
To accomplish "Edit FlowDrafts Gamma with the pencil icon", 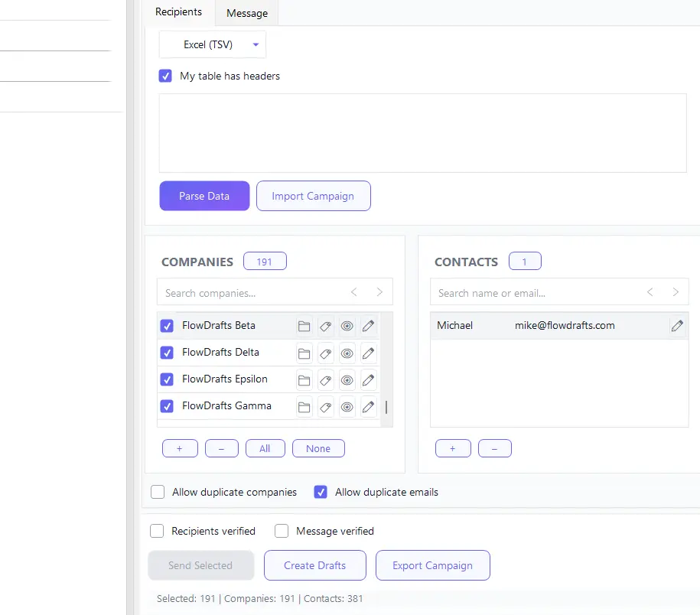I will point(368,406).
